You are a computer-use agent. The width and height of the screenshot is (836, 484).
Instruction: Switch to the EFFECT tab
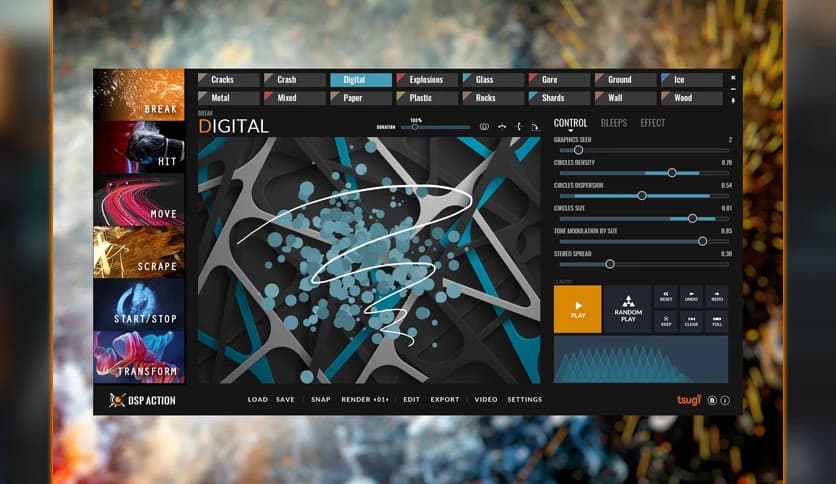653,123
